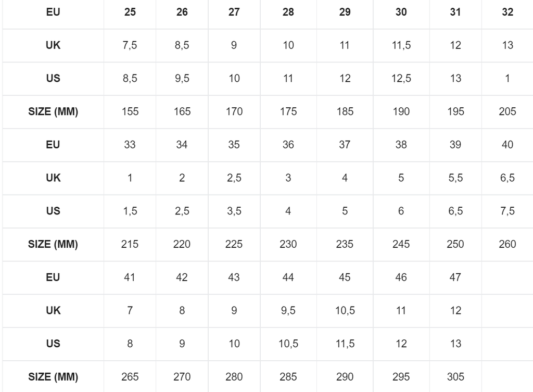
Task: Select the 305 mm size cell
Action: coord(455,376)
